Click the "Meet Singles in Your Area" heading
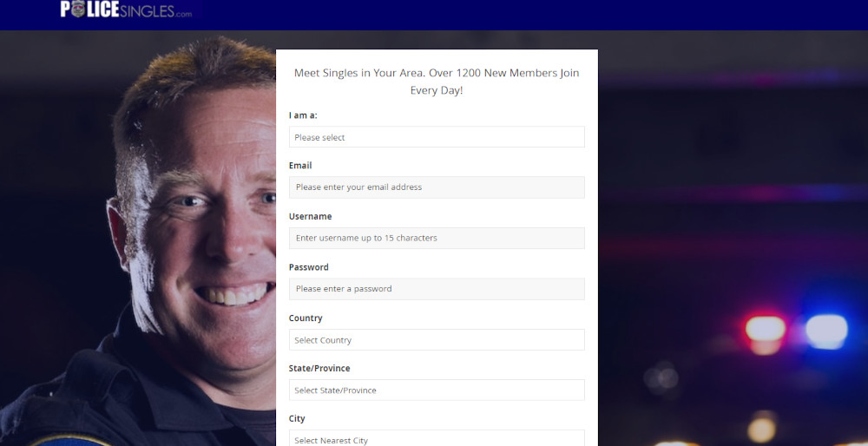This screenshot has width=868, height=446. [437, 82]
